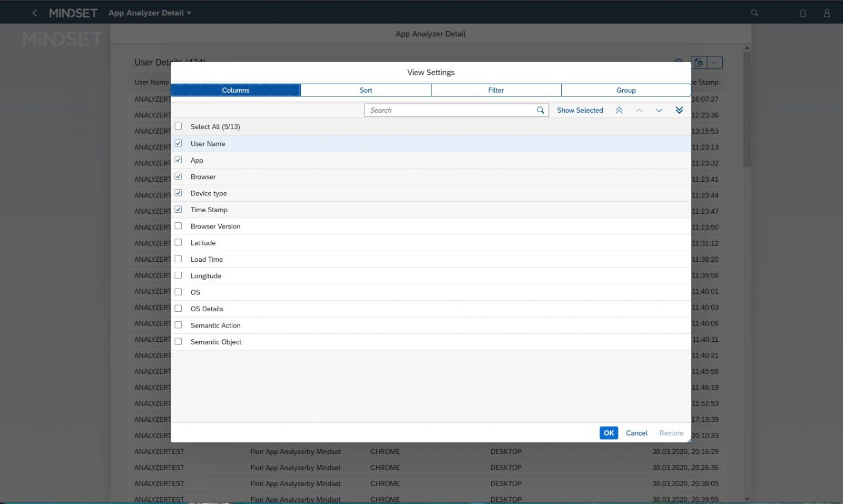Click the MINDSET logo in header
Image resolution: width=843 pixels, height=504 pixels.
73,13
